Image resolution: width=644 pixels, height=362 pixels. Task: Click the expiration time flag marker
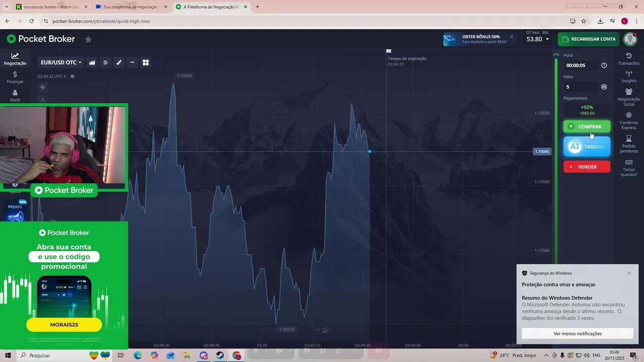pyautogui.click(x=388, y=51)
